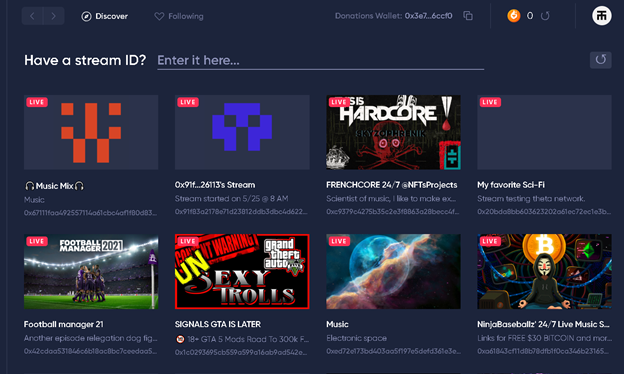The height and width of the screenshot is (374, 624).
Task: Click 'Scientist of music, I like to make' text
Action: 391,199
